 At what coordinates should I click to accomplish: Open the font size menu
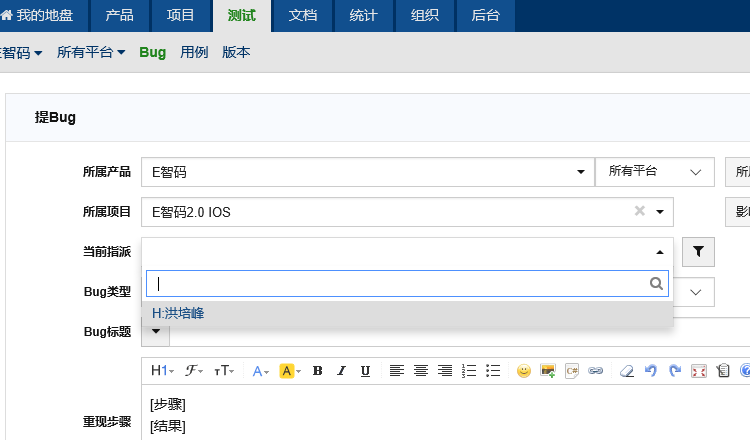[x=224, y=371]
